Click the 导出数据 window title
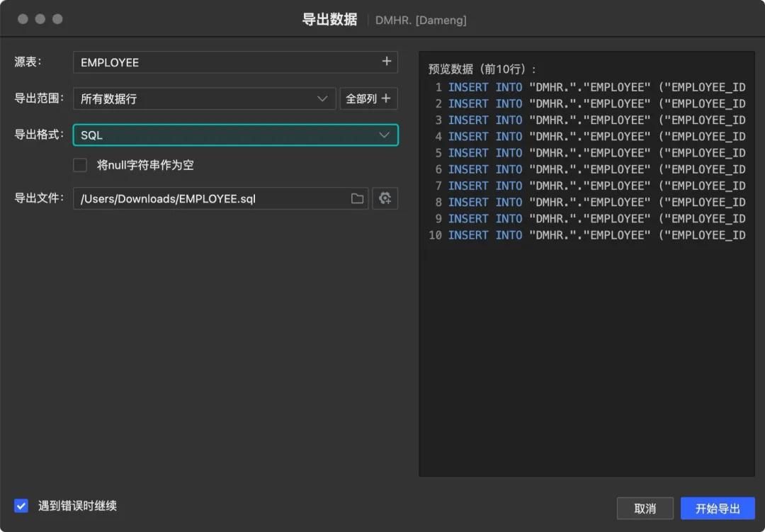Viewport: 765px width, 532px height. pyautogui.click(x=329, y=20)
